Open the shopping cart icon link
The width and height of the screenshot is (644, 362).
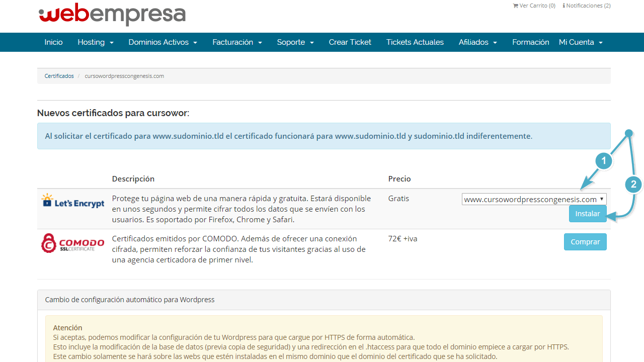534,6
